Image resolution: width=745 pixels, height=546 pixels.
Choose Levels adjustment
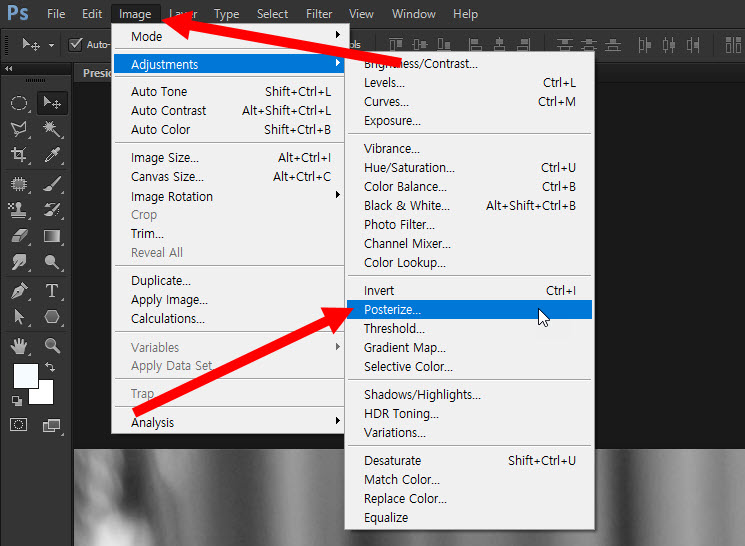click(469, 83)
